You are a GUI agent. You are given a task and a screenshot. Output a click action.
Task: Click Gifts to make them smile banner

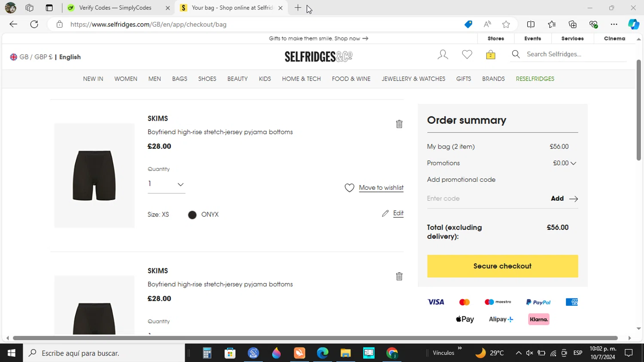point(319,39)
